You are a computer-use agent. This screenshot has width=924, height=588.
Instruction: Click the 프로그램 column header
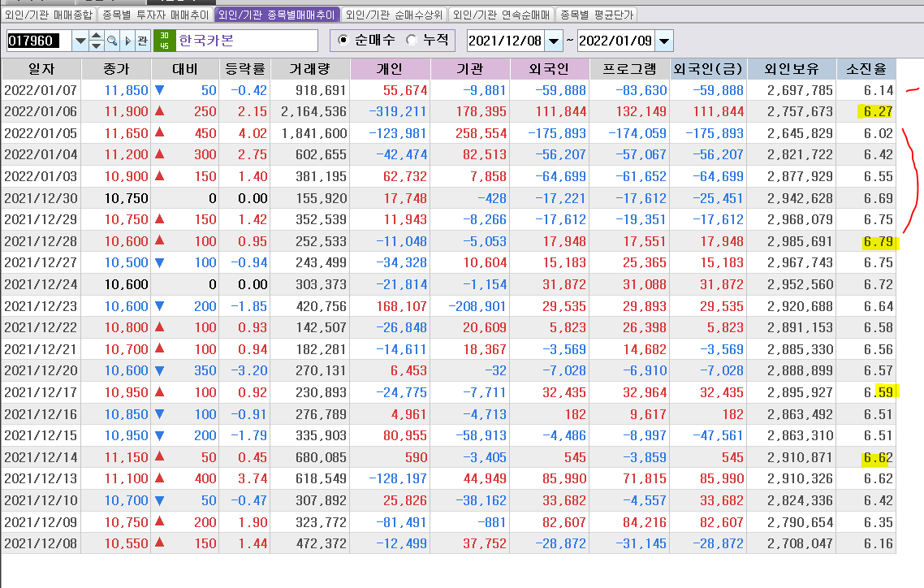629,69
